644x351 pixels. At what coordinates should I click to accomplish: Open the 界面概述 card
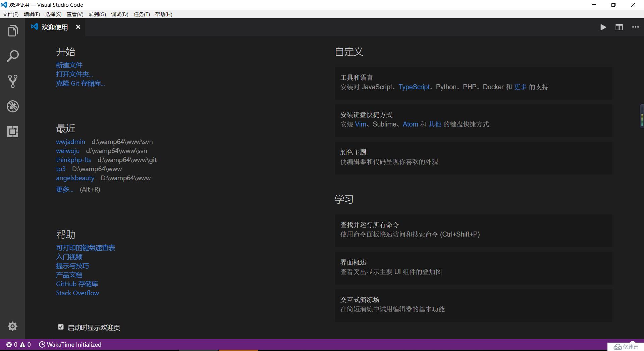click(474, 268)
